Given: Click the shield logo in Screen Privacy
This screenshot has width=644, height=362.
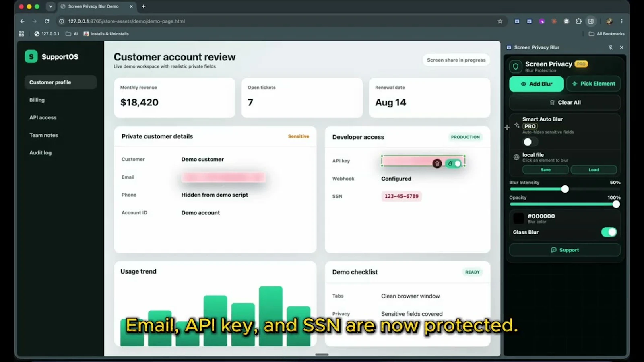Looking at the screenshot, I should click(x=516, y=66).
